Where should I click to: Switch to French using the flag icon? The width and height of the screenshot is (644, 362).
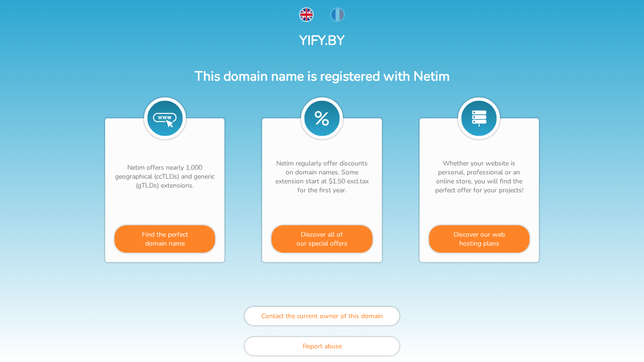point(338,15)
